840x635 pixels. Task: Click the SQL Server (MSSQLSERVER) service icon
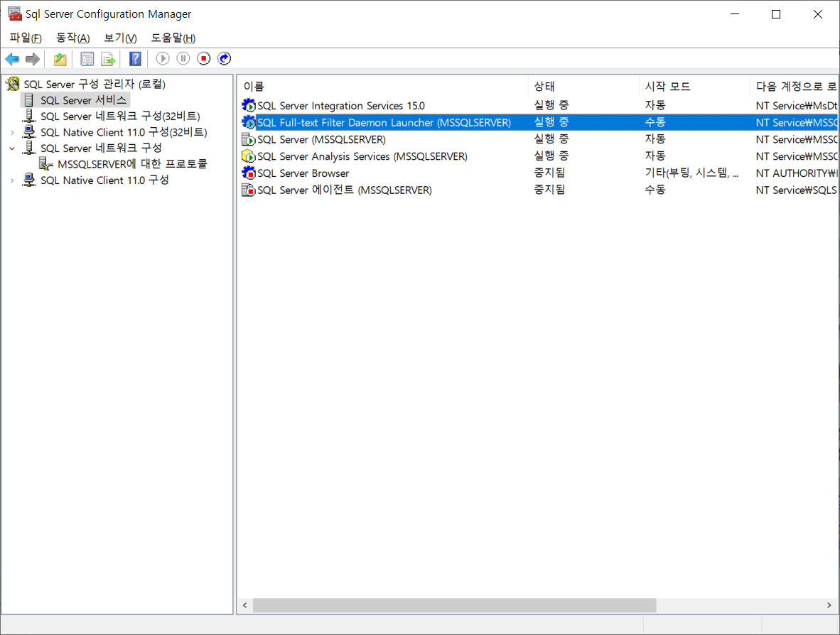[249, 139]
